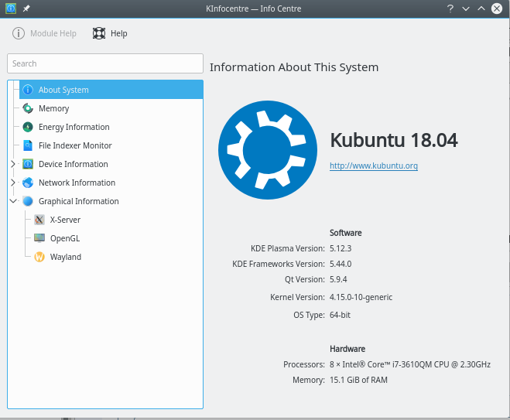Open the File Indexer Monitor icon
Screen dimensions: 510x420
pos(28,145)
